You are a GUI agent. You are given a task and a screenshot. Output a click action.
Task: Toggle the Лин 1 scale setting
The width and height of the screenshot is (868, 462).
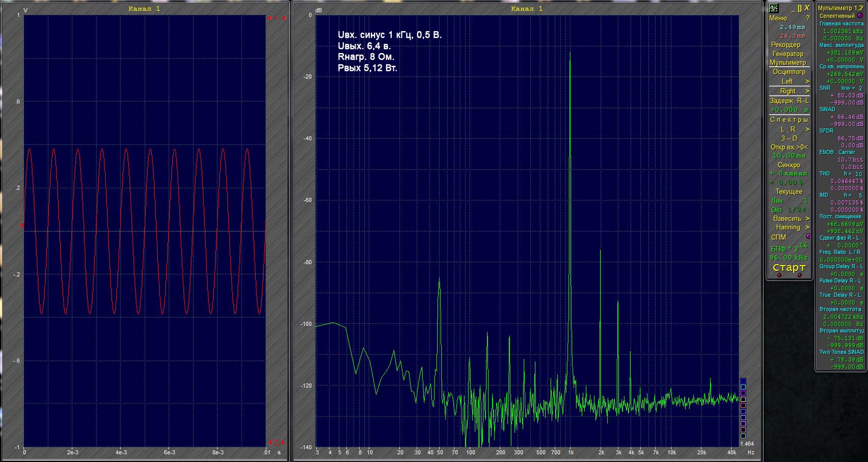click(789, 200)
